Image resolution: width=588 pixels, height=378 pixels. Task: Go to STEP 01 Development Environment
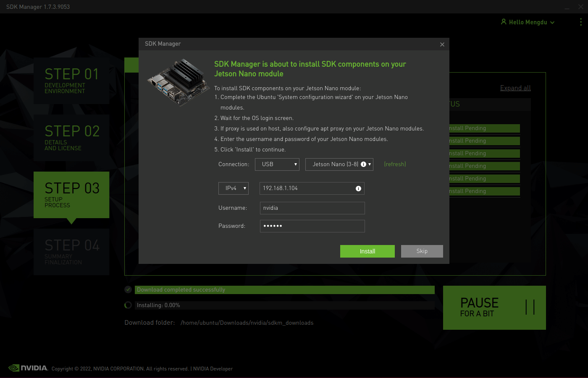[71, 81]
